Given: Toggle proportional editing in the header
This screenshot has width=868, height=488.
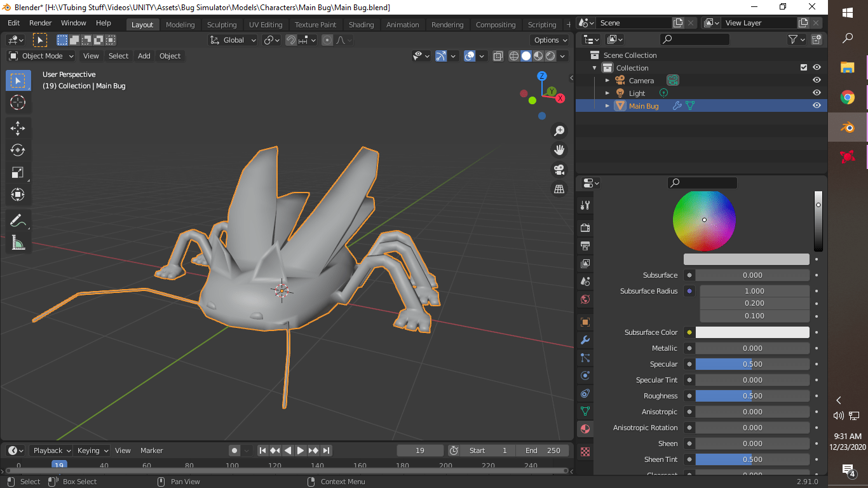Looking at the screenshot, I should coord(326,39).
